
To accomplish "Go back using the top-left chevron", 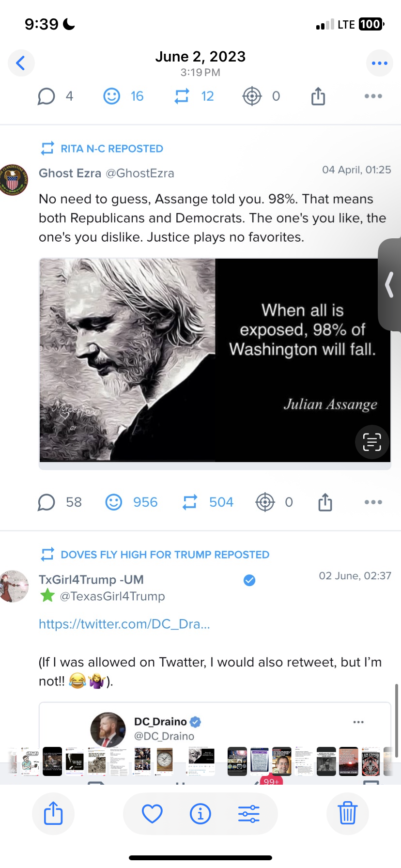I will click(x=21, y=63).
